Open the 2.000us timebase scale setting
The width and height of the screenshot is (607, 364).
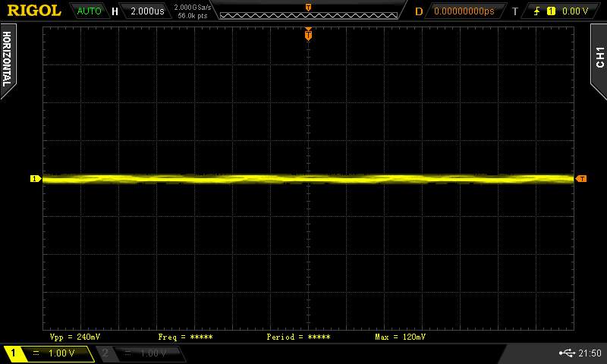(145, 11)
